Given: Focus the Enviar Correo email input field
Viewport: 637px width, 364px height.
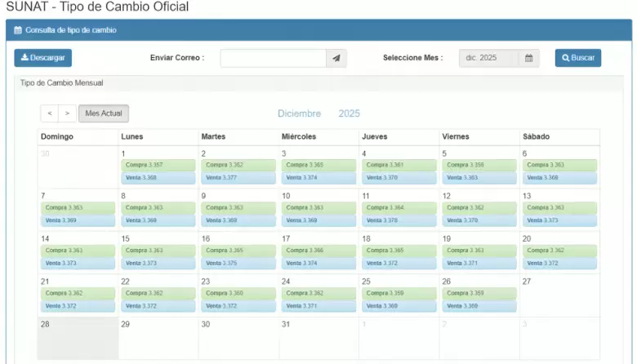Looking at the screenshot, I should pyautogui.click(x=273, y=58).
